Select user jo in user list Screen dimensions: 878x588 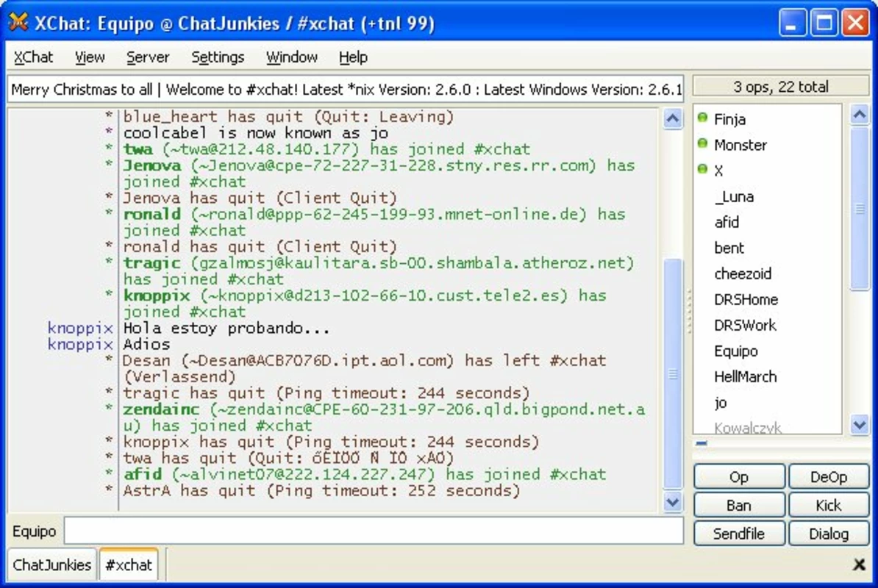767,402
